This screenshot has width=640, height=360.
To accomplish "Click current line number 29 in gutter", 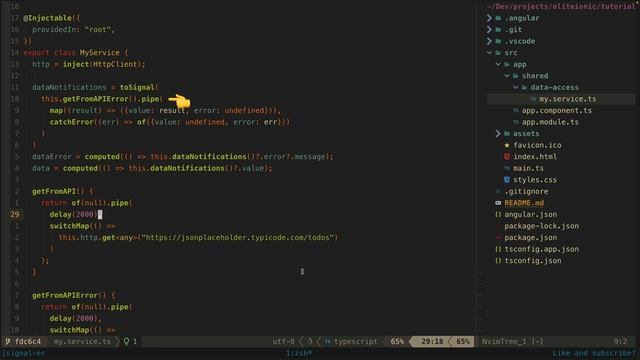I will (x=15, y=214).
